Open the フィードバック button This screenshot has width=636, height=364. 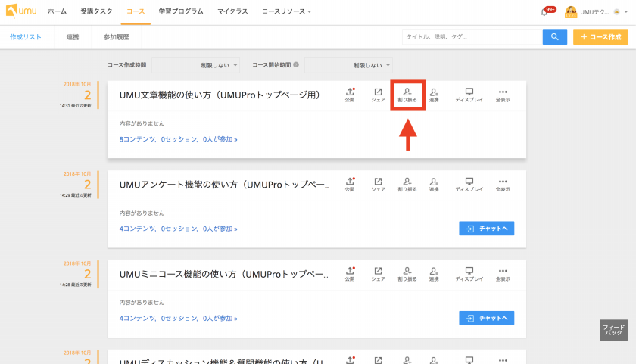613,330
